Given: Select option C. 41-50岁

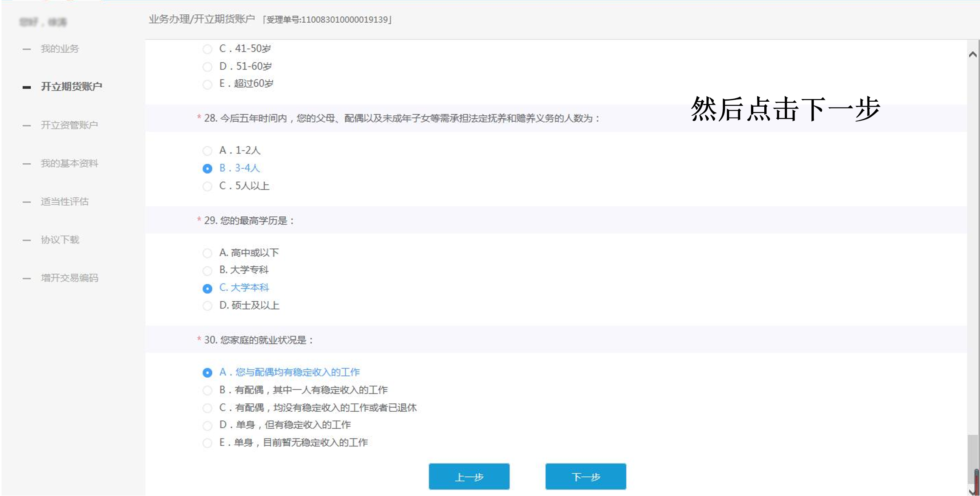Looking at the screenshot, I should coord(207,49).
